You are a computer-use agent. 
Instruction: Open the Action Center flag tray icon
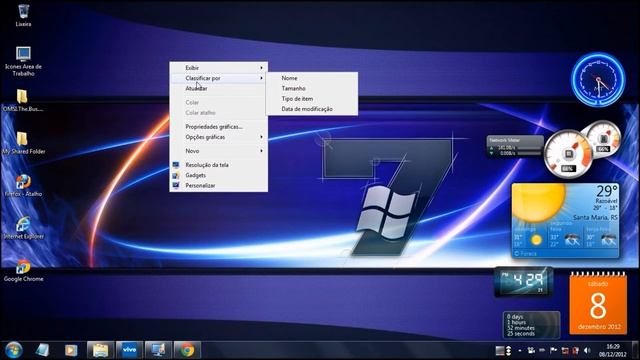point(553,350)
